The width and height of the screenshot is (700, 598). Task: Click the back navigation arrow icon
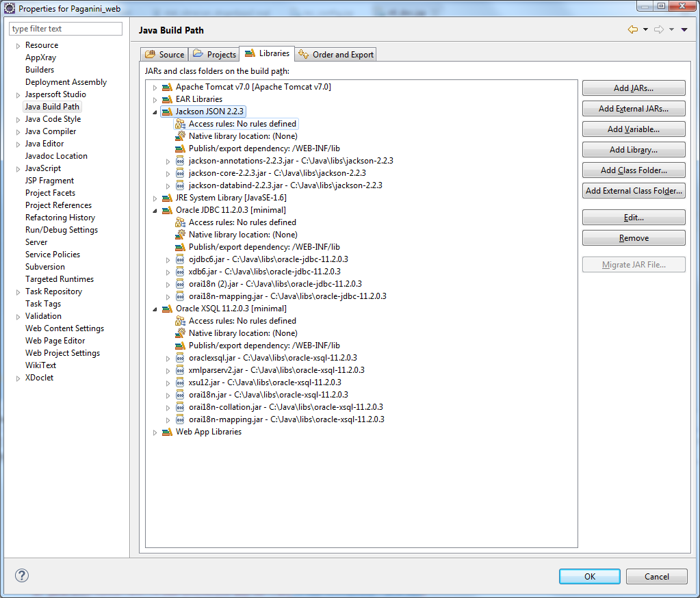point(632,29)
